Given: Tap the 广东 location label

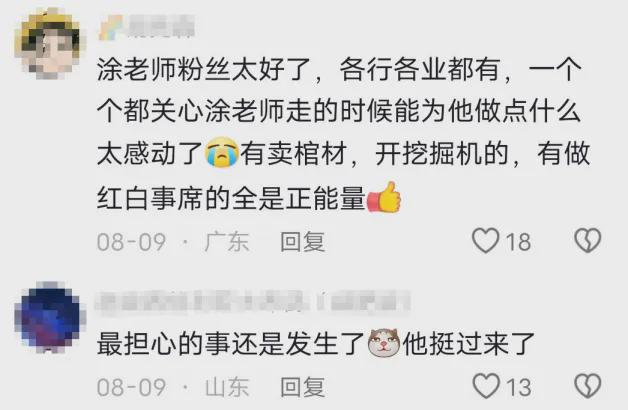Looking at the screenshot, I should (227, 242).
